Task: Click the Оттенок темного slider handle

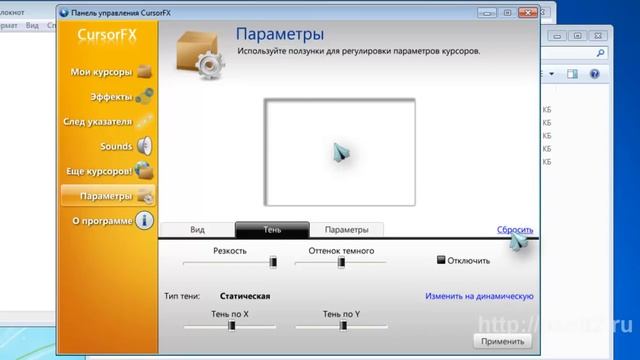Action: 341,262
